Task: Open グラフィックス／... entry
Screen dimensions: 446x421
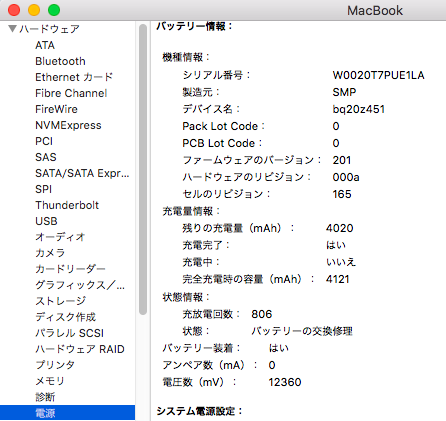Action: 80,285
